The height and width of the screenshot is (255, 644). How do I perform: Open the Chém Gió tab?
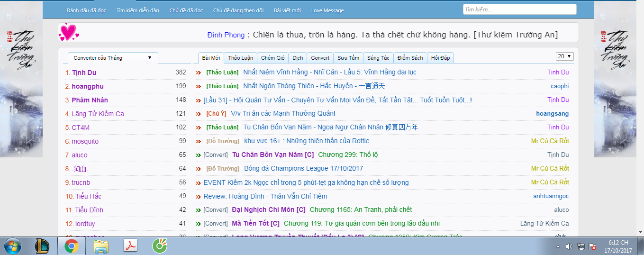[x=272, y=58]
